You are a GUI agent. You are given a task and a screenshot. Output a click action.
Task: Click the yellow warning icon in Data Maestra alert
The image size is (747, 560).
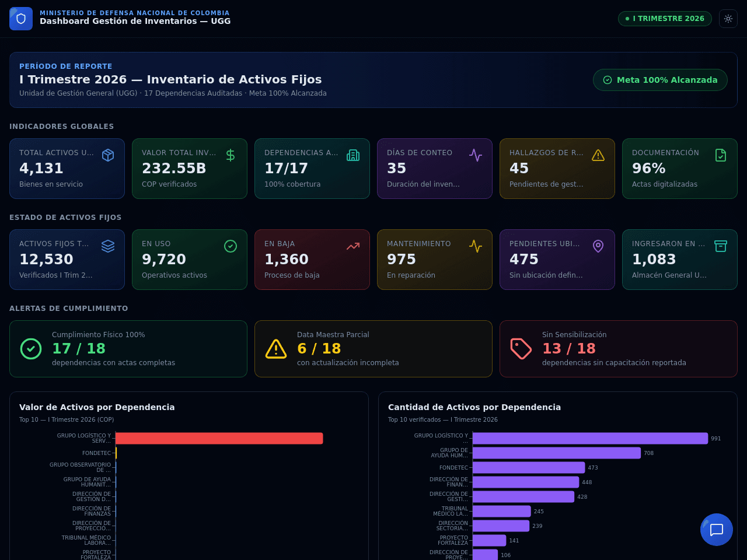[276, 349]
